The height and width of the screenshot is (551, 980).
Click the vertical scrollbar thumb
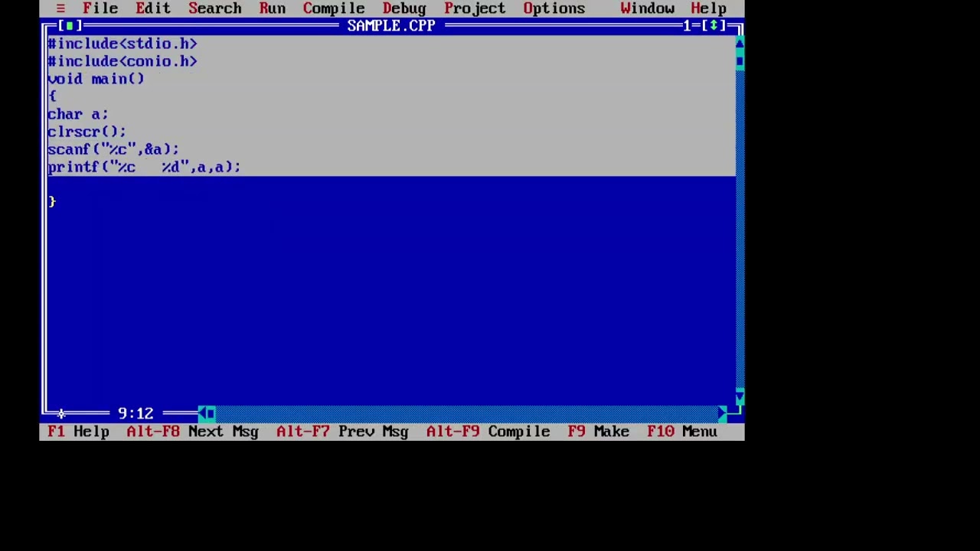(x=740, y=61)
